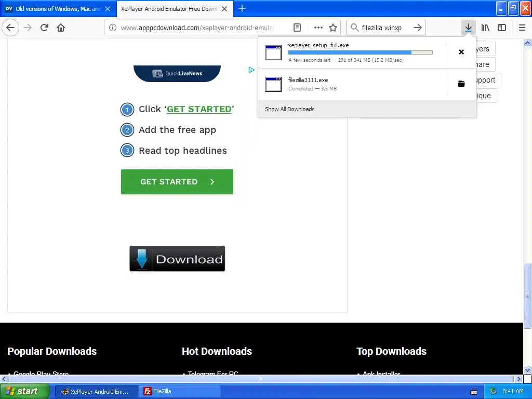The image size is (532, 399).
Task: Show sidebars button in toolbar
Action: (x=502, y=28)
